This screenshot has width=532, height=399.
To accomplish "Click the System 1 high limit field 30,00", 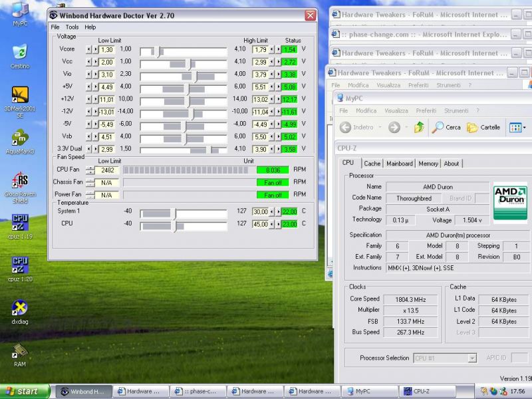I will click(x=261, y=211).
